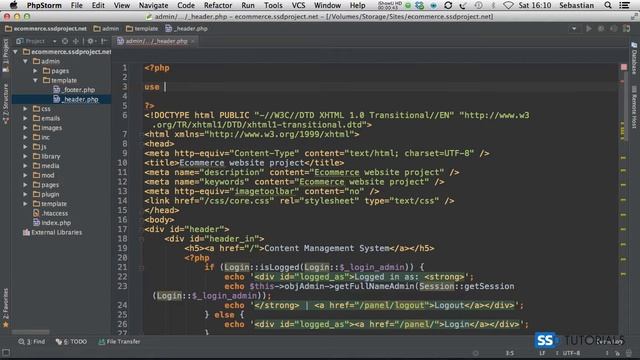This screenshot has width=640, height=360.
Task: Click the last icon in the run toolbar
Action: pos(627,29)
